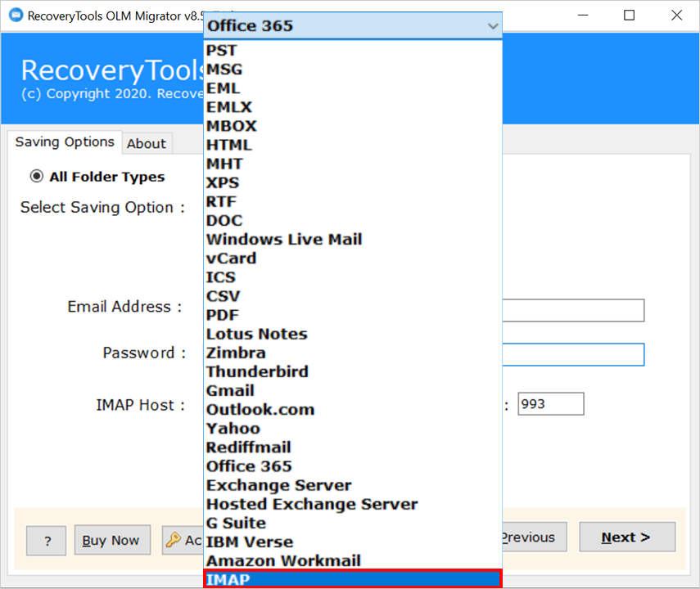Go back with the Previous button
This screenshot has width=700, height=589.
click(x=535, y=537)
